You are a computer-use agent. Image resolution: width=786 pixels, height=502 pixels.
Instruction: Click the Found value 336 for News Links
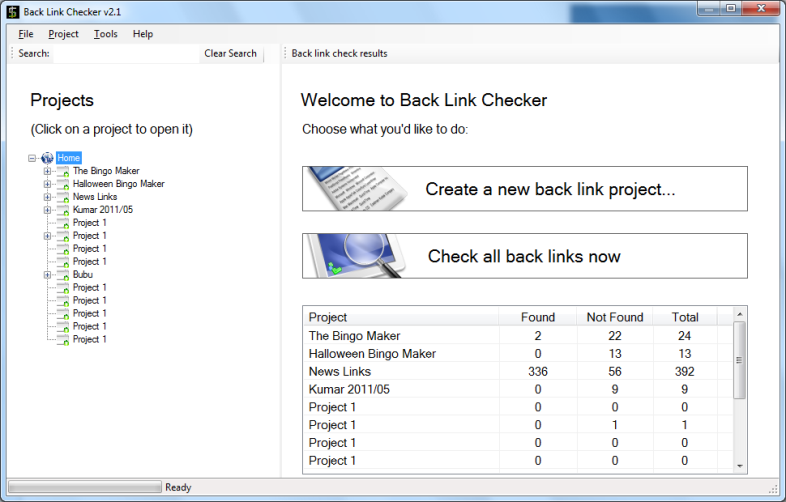coord(538,372)
